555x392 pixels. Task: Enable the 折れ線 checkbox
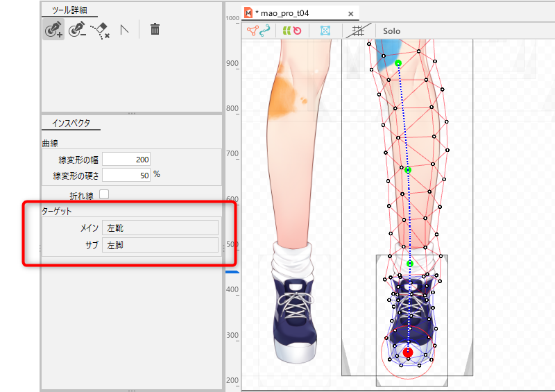coord(104,194)
